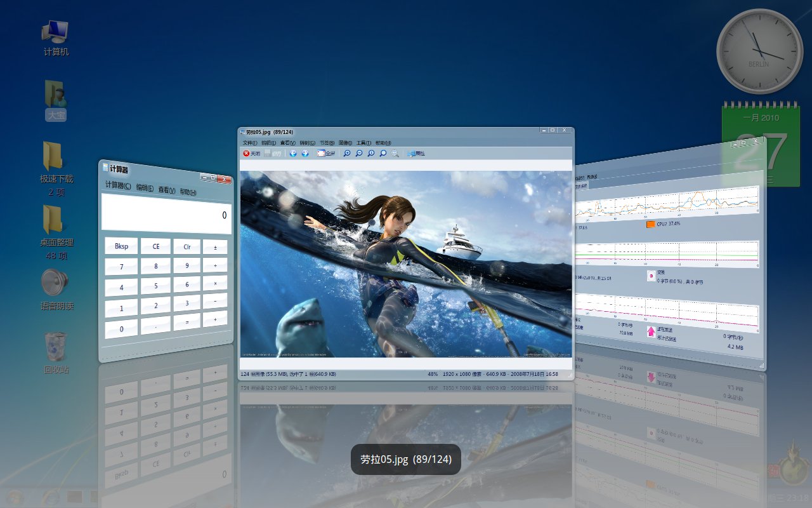Open the 转到 menu in image viewer

click(x=307, y=143)
